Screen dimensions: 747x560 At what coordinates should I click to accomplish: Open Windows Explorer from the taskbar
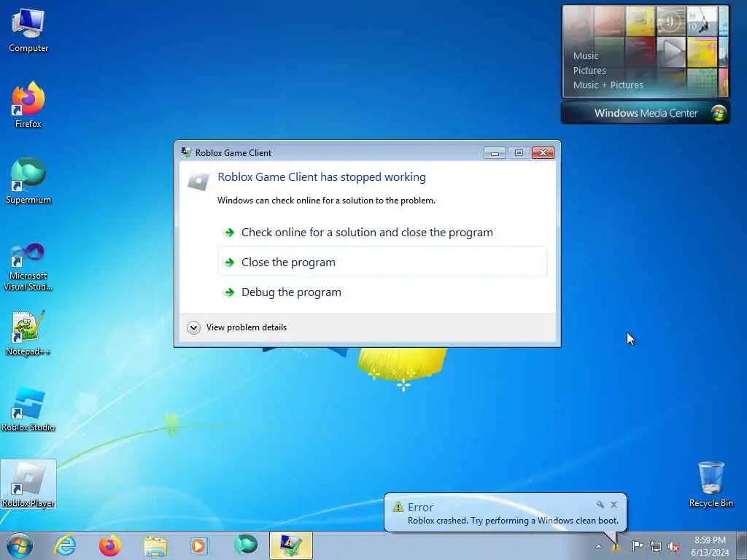(x=155, y=545)
